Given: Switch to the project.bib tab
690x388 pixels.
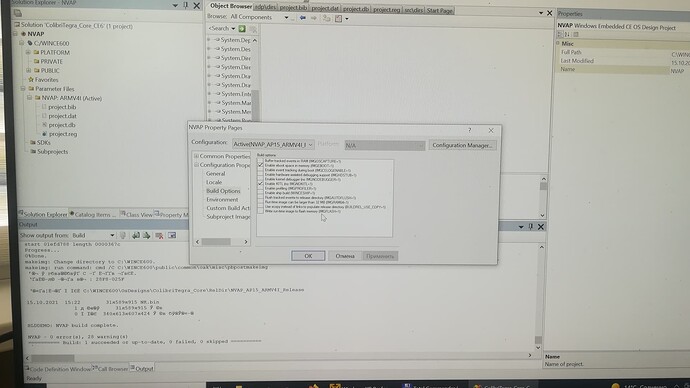Looking at the screenshot, I should pyautogui.click(x=293, y=8).
